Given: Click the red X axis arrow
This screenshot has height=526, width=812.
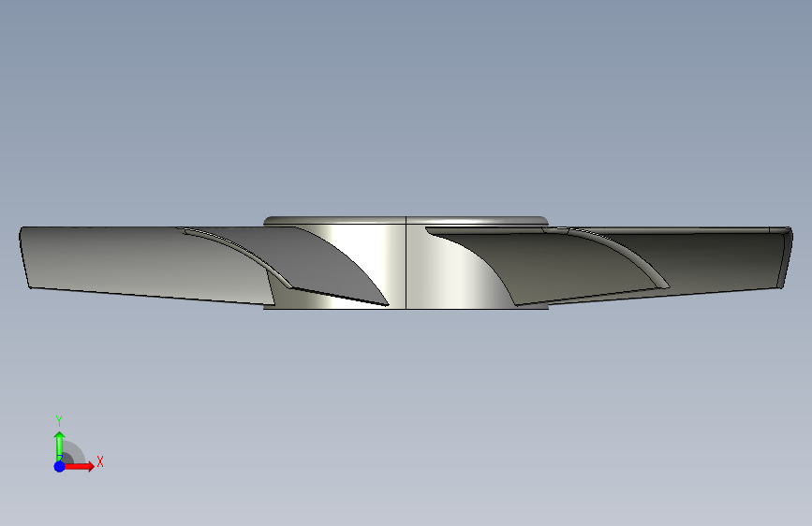Looking at the screenshot, I should [x=79, y=466].
